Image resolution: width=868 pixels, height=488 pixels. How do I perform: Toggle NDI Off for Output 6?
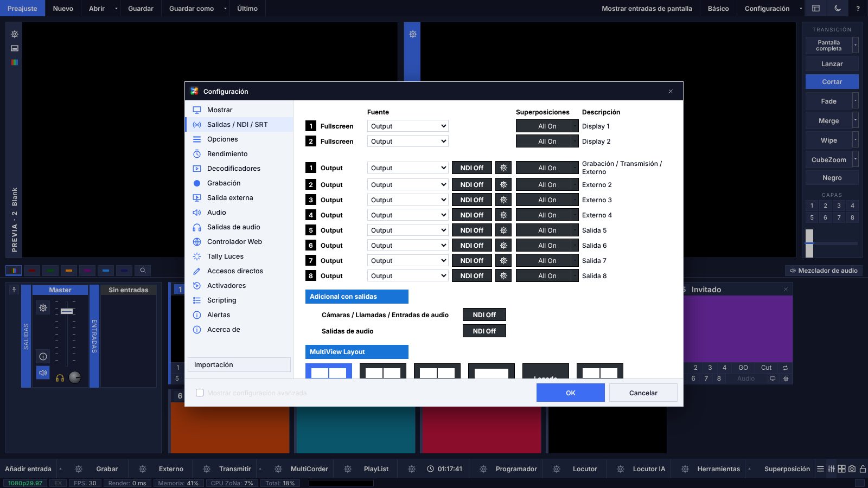point(472,246)
